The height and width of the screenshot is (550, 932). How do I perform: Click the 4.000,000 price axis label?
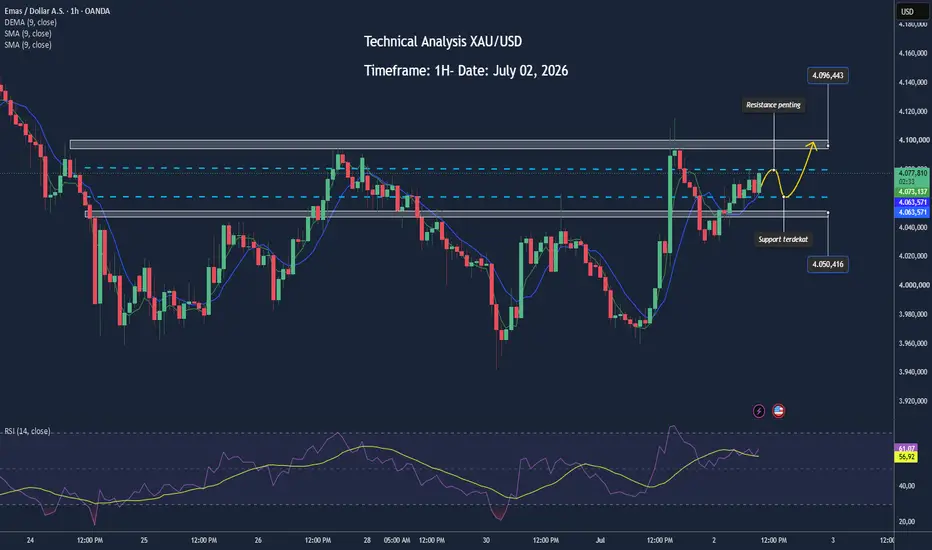click(x=913, y=285)
